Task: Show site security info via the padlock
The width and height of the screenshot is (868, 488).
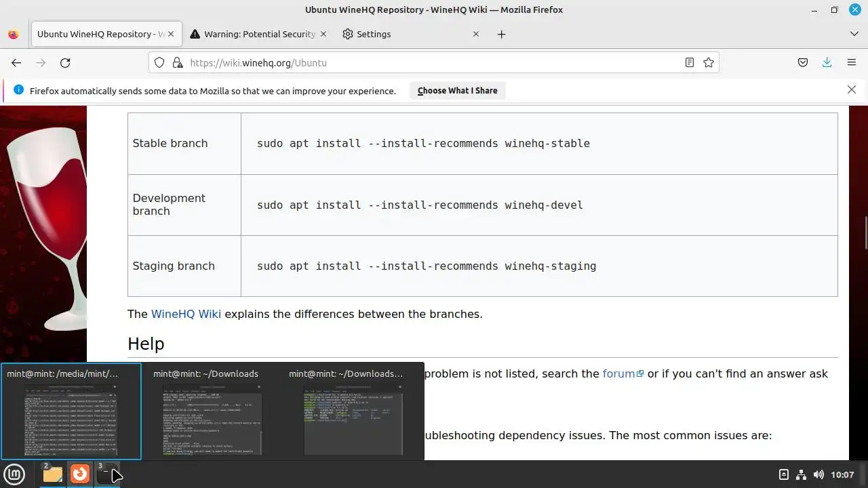Action: (x=178, y=63)
